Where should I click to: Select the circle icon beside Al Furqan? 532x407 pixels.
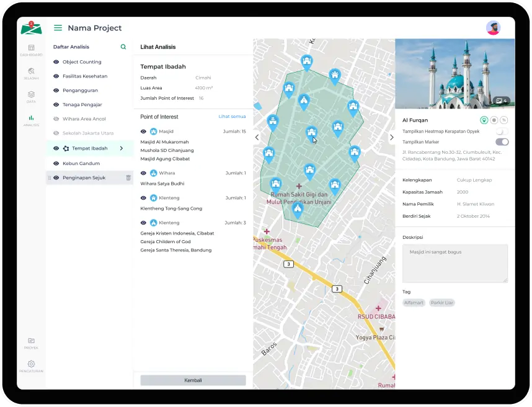click(494, 120)
